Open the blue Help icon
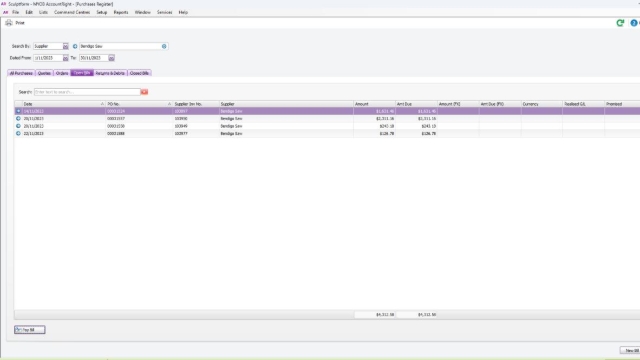Image resolution: width=640 pixels, height=360 pixels. pos(634,23)
